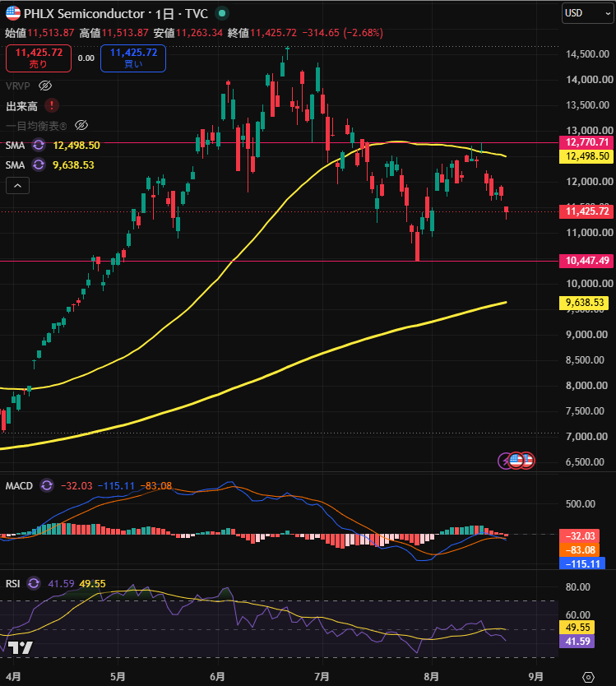Toggle Ichimoku indicator visibility eye
This screenshot has height=686, width=616.
click(81, 126)
